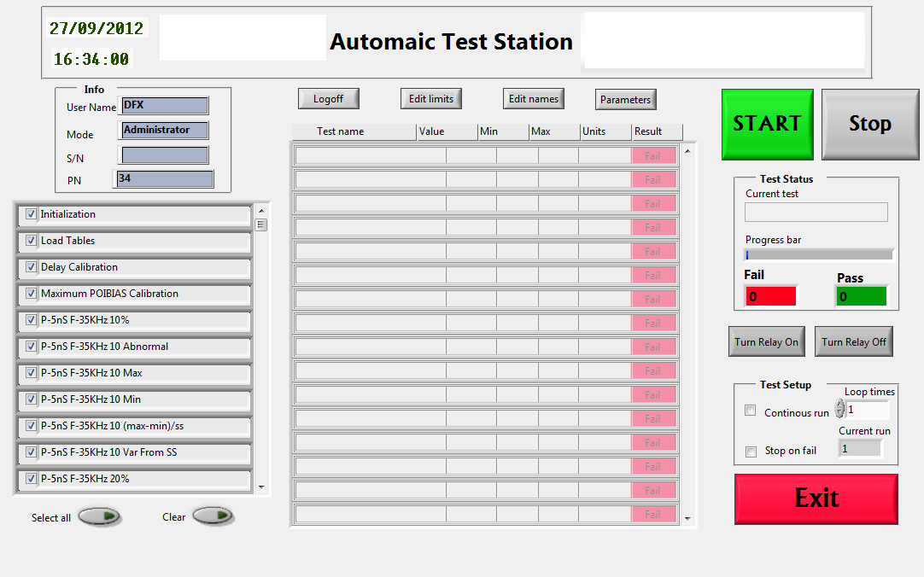Click the Automaic Test Station title
The width and height of the screenshot is (924, 577).
coord(452,42)
